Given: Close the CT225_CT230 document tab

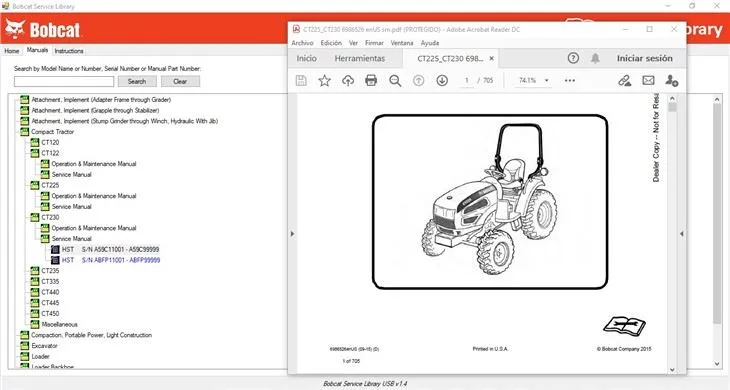Looking at the screenshot, I should pyautogui.click(x=492, y=59).
